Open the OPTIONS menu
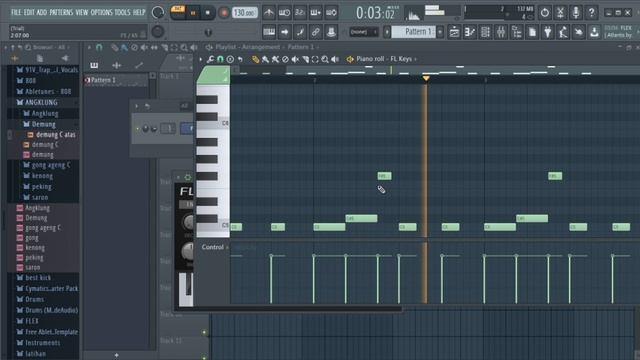The image size is (640, 360). point(101,12)
